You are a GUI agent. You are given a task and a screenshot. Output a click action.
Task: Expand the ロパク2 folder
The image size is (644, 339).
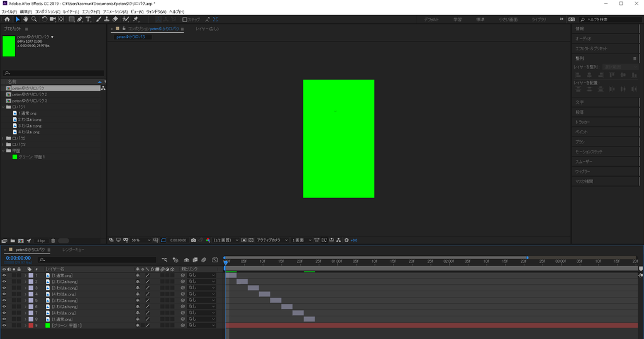3,138
